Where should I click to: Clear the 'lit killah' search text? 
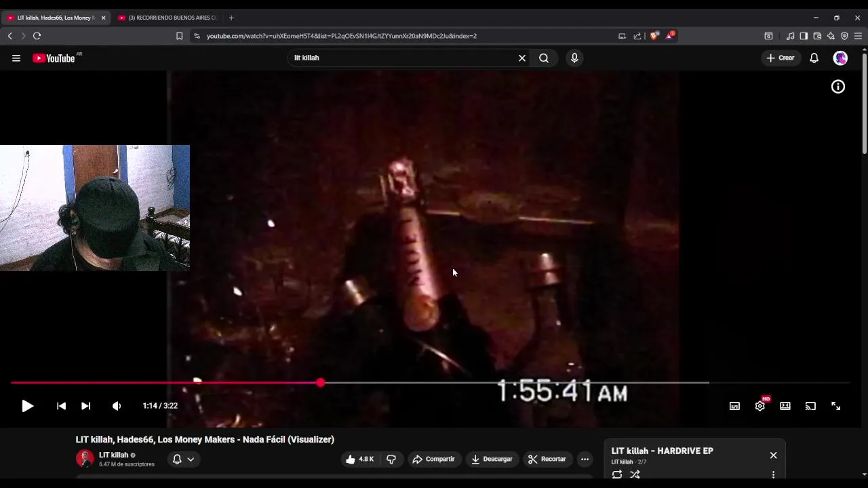(x=522, y=58)
